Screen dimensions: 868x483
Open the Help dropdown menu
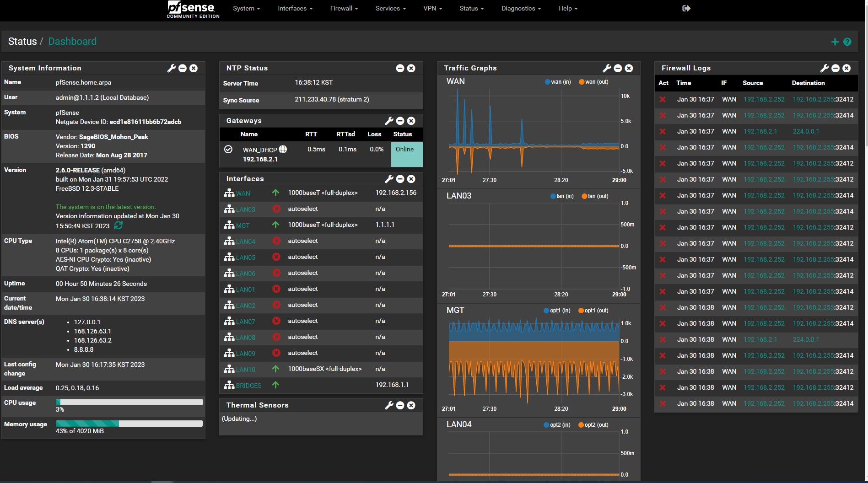[568, 8]
